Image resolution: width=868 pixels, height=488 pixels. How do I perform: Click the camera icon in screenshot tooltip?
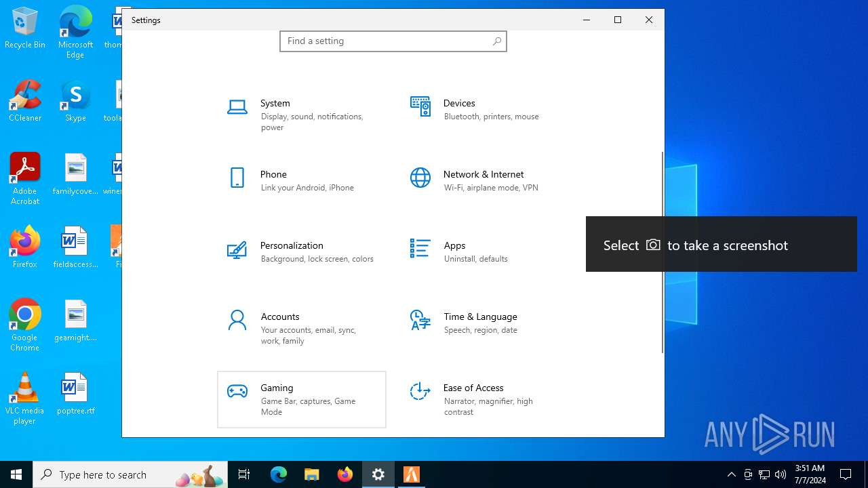(653, 245)
